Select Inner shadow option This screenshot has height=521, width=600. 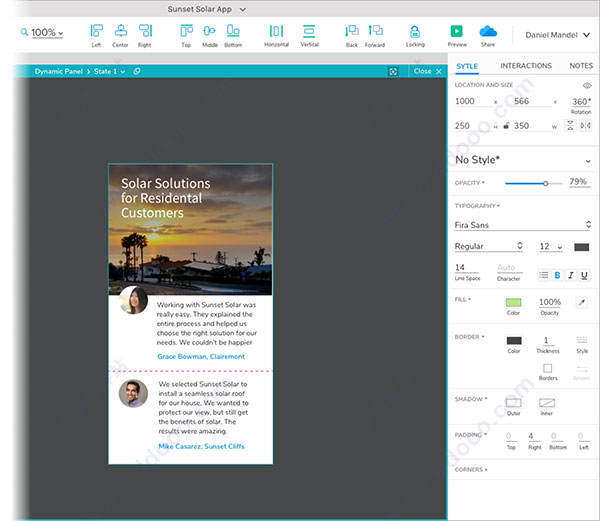tap(547, 403)
